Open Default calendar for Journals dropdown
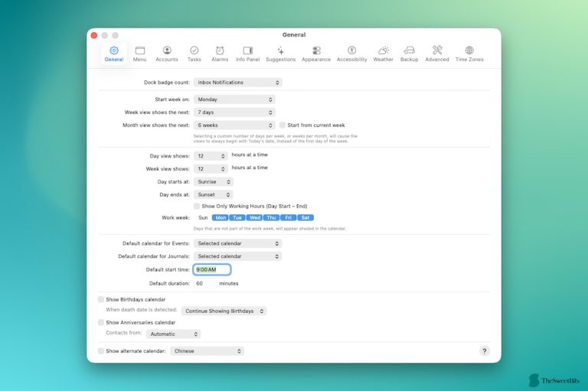 [237, 256]
